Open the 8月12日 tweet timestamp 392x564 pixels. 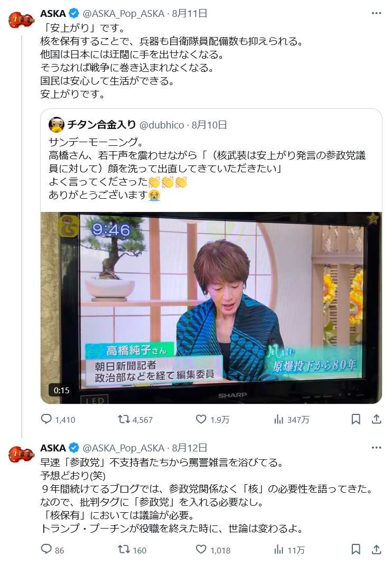(190, 448)
